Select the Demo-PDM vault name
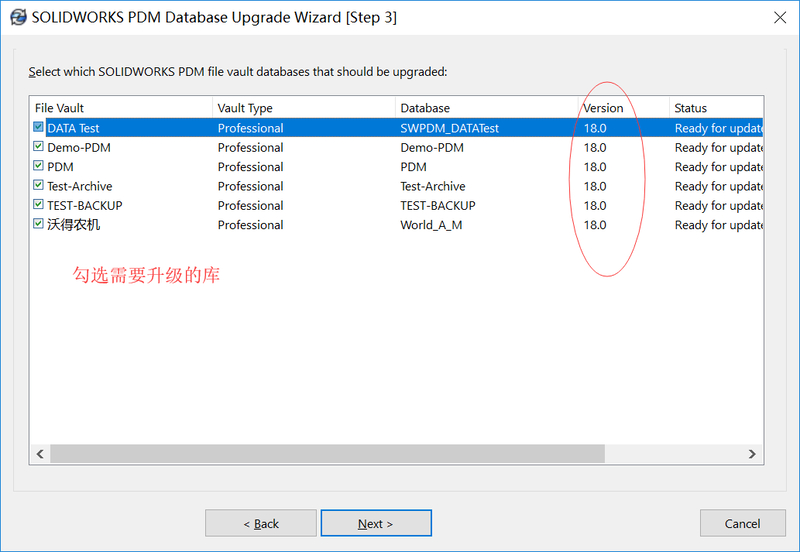This screenshot has height=552, width=800. coord(79,147)
